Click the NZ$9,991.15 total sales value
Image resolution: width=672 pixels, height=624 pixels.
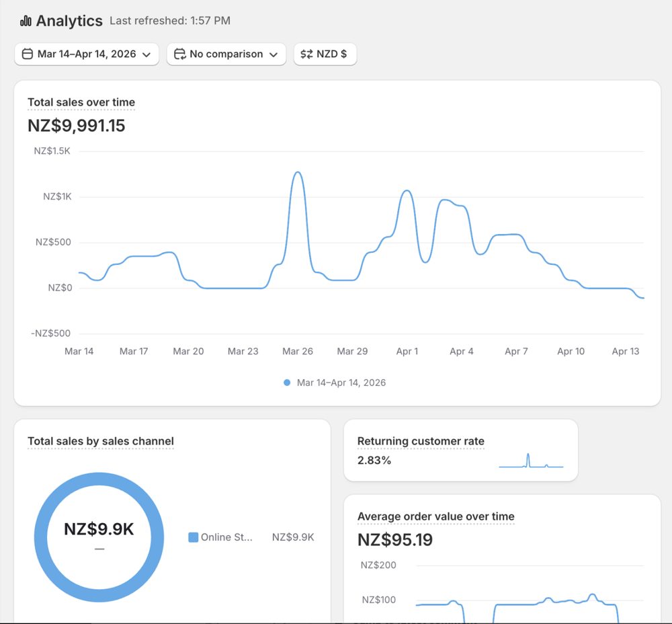coord(77,126)
